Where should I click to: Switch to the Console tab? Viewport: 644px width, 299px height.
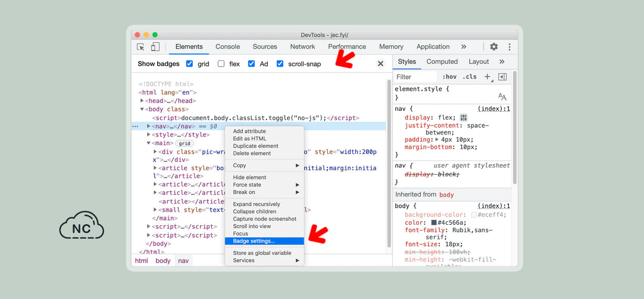(x=228, y=47)
